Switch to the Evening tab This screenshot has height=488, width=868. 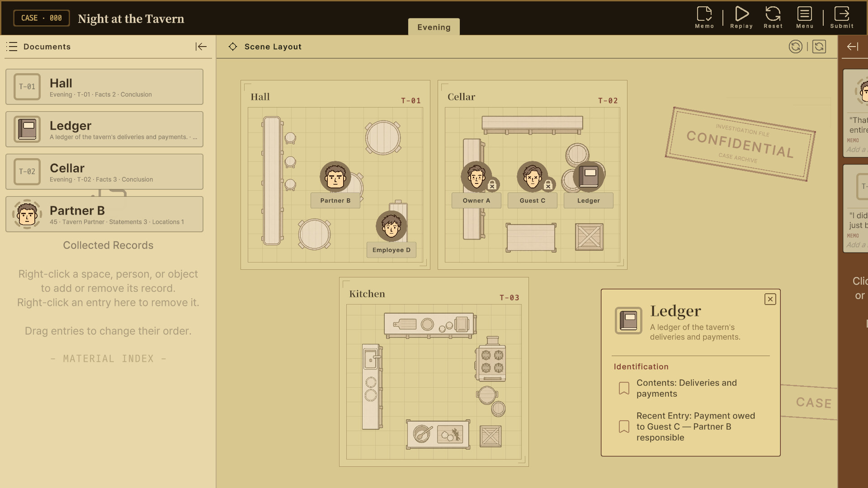pos(434,27)
